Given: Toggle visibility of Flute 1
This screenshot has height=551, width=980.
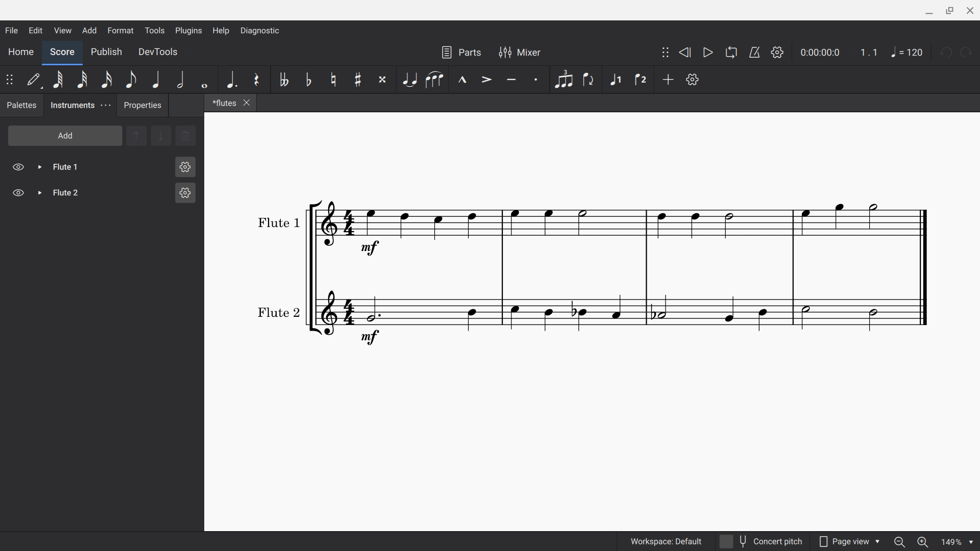Looking at the screenshot, I should tap(18, 167).
